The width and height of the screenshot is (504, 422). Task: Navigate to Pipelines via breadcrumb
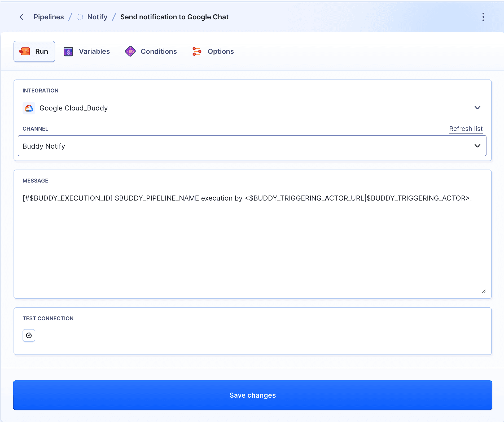(x=49, y=17)
